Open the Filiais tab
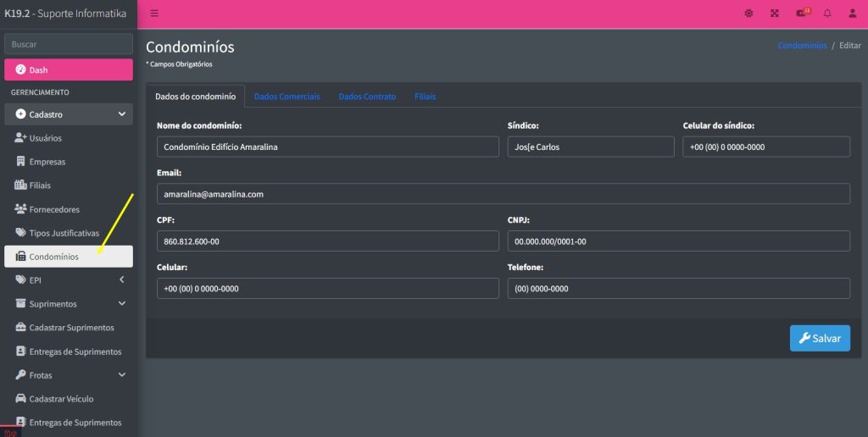The image size is (868, 437). pyautogui.click(x=425, y=97)
